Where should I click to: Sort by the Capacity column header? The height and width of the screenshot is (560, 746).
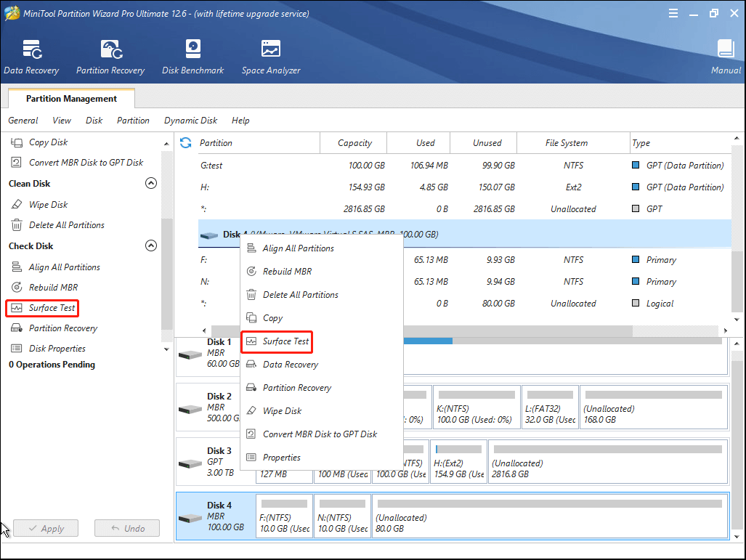(354, 143)
